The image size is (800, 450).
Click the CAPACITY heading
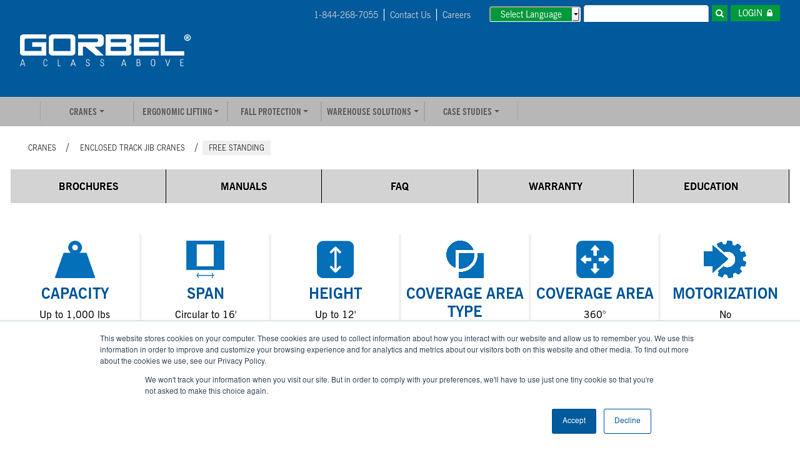coord(75,293)
